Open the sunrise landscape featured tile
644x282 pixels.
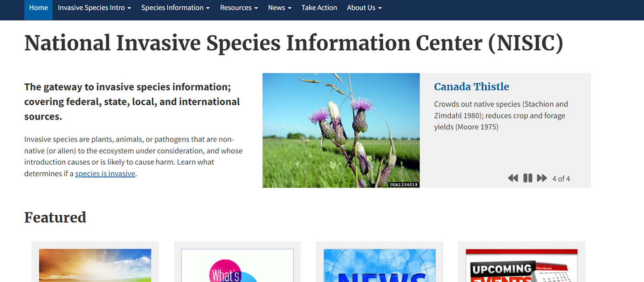pos(95,265)
